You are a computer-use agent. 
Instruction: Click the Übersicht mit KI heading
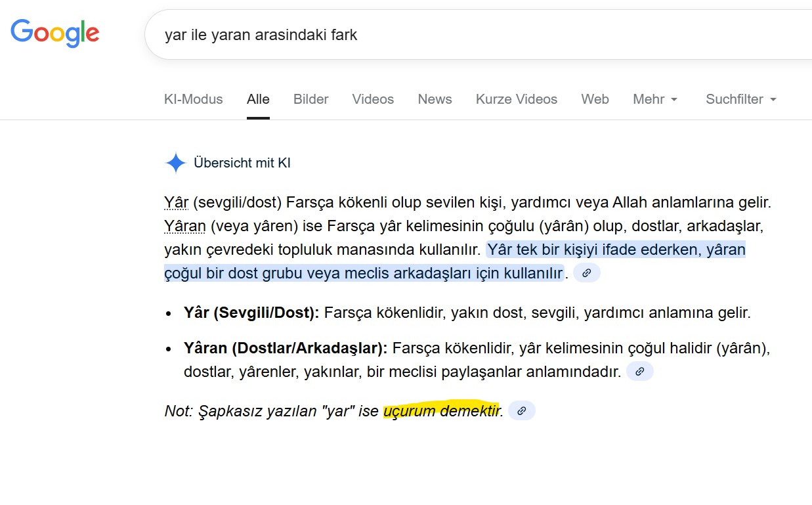click(242, 163)
